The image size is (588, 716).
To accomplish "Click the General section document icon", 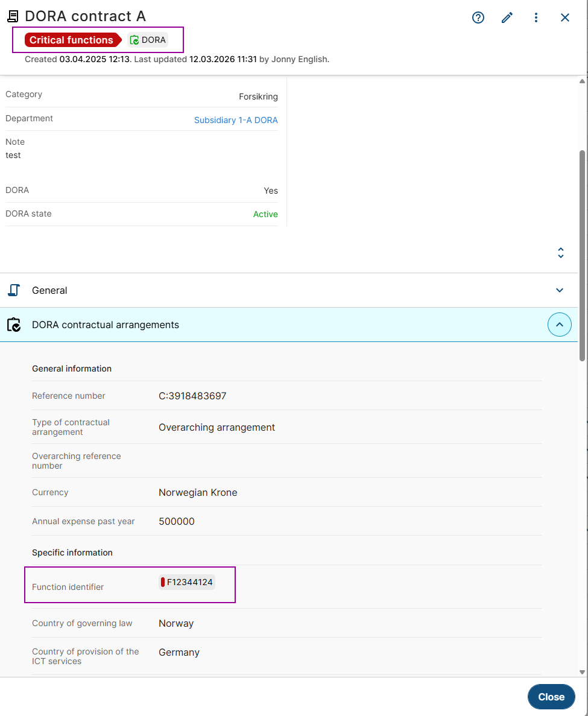I will [13, 290].
